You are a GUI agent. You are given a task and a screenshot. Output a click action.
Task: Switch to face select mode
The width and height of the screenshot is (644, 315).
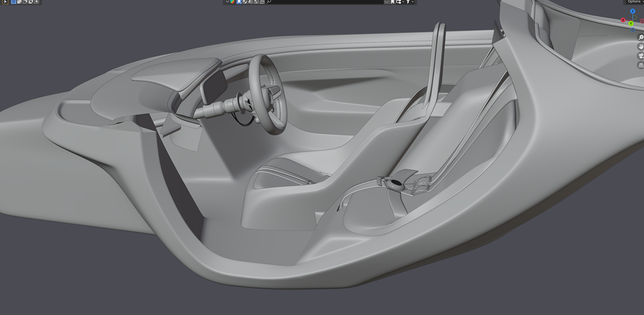tap(25, 2)
